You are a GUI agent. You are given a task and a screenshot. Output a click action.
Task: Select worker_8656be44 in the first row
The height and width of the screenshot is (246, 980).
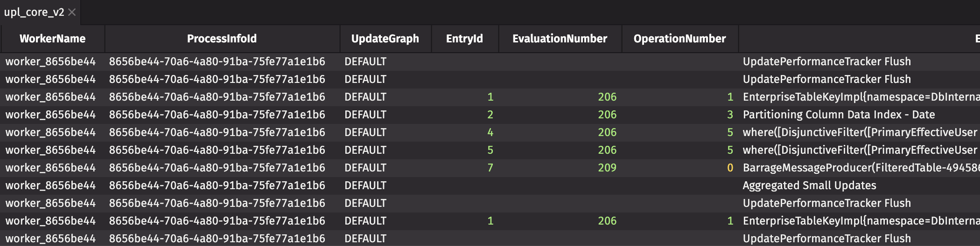(50, 61)
